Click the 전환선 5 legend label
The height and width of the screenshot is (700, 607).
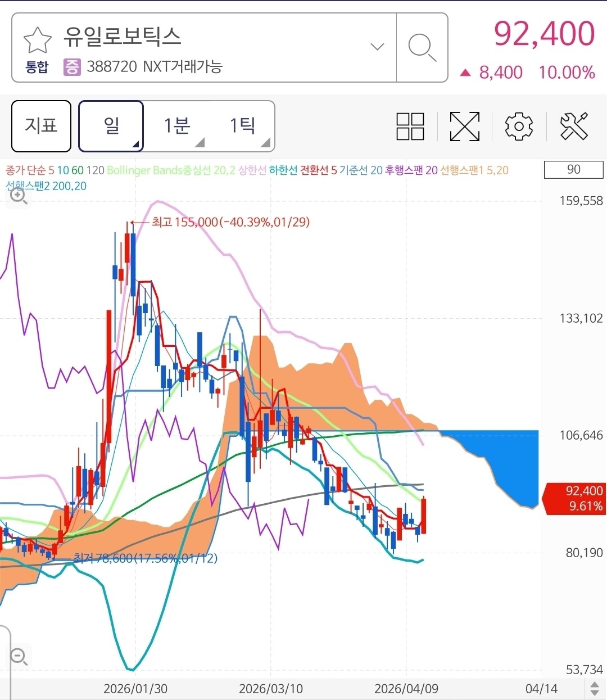[x=318, y=170]
